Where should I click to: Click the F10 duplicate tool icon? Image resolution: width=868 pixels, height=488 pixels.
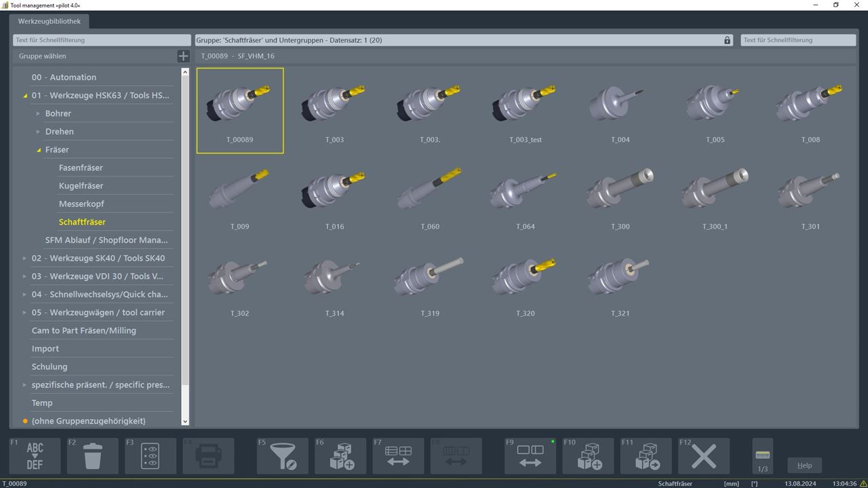[587, 455]
